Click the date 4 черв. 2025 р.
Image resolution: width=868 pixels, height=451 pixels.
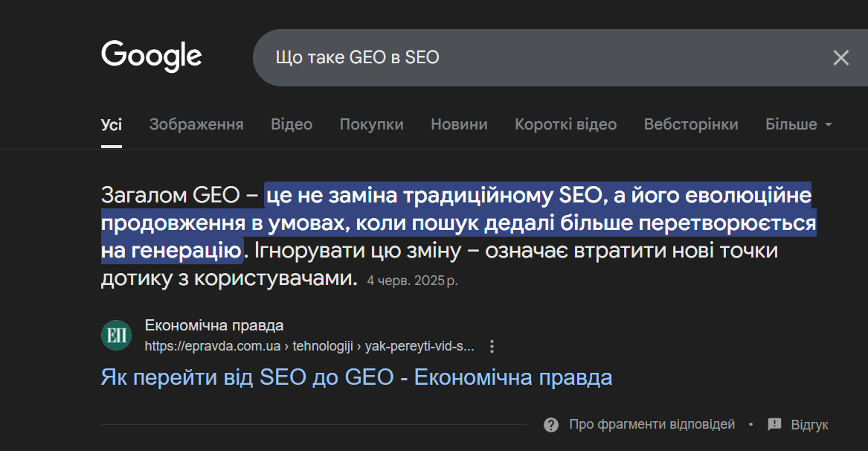pos(412,281)
